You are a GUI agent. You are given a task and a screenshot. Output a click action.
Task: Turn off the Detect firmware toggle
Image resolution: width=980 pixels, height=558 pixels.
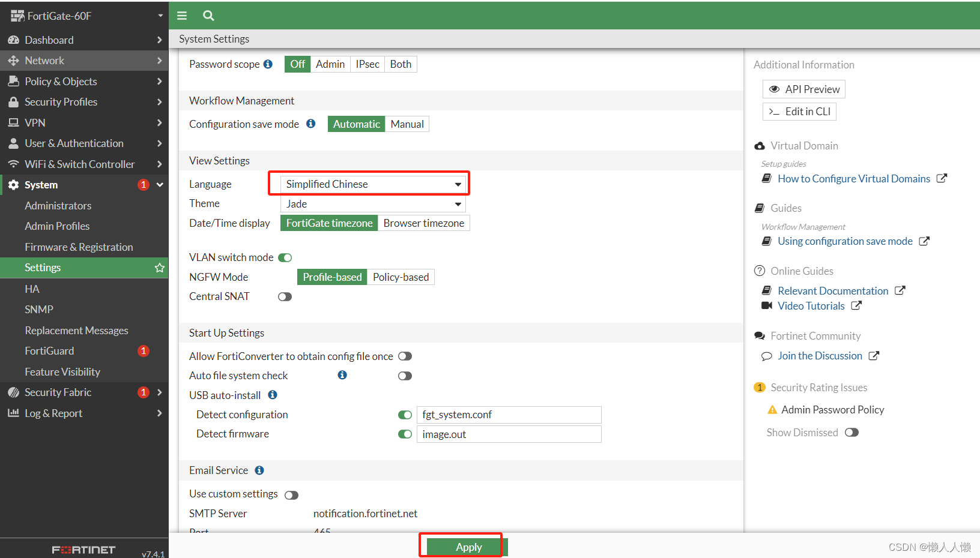click(405, 434)
